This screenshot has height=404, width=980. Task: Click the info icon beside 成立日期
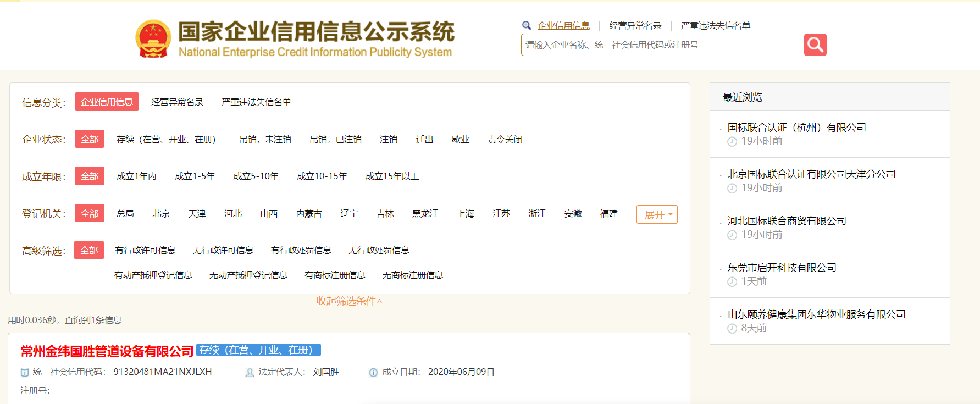(373, 373)
